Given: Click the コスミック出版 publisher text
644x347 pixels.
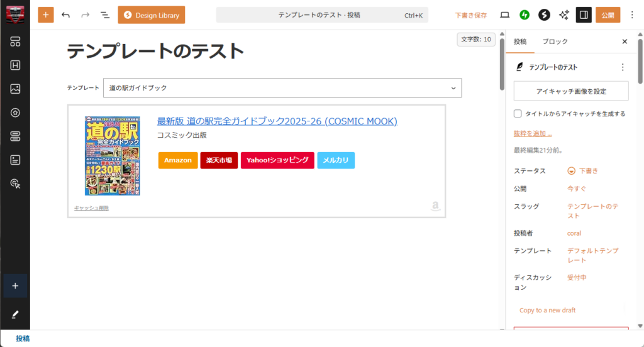Looking at the screenshot, I should (x=182, y=135).
